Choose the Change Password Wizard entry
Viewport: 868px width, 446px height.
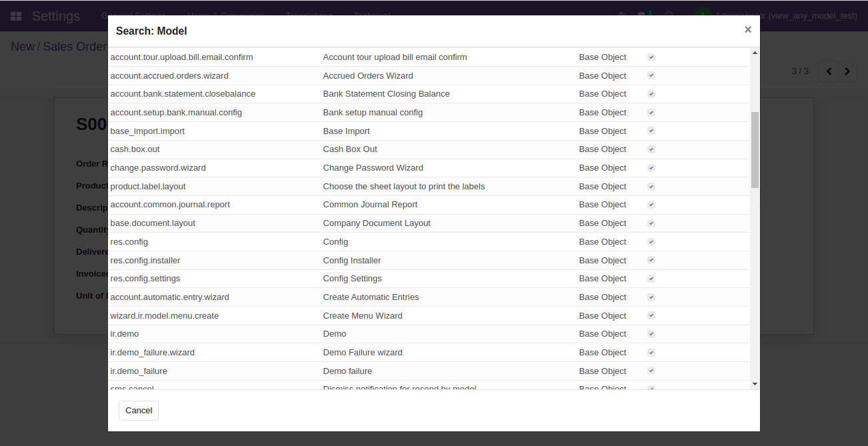373,168
